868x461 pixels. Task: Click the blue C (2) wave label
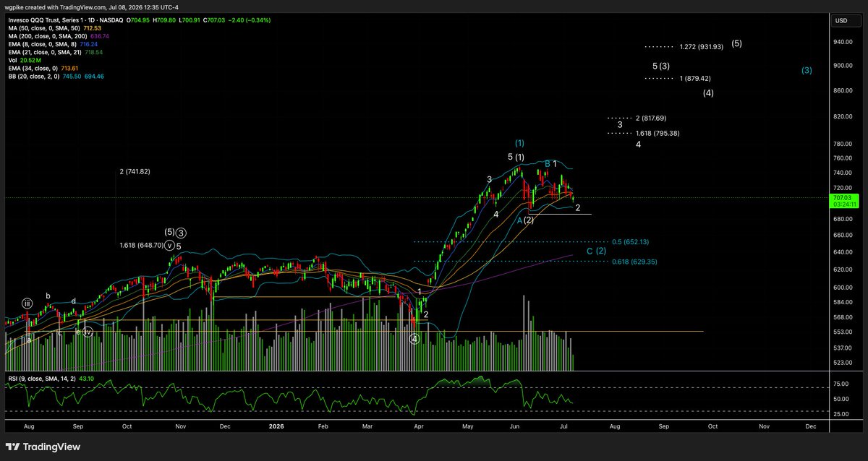(596, 251)
